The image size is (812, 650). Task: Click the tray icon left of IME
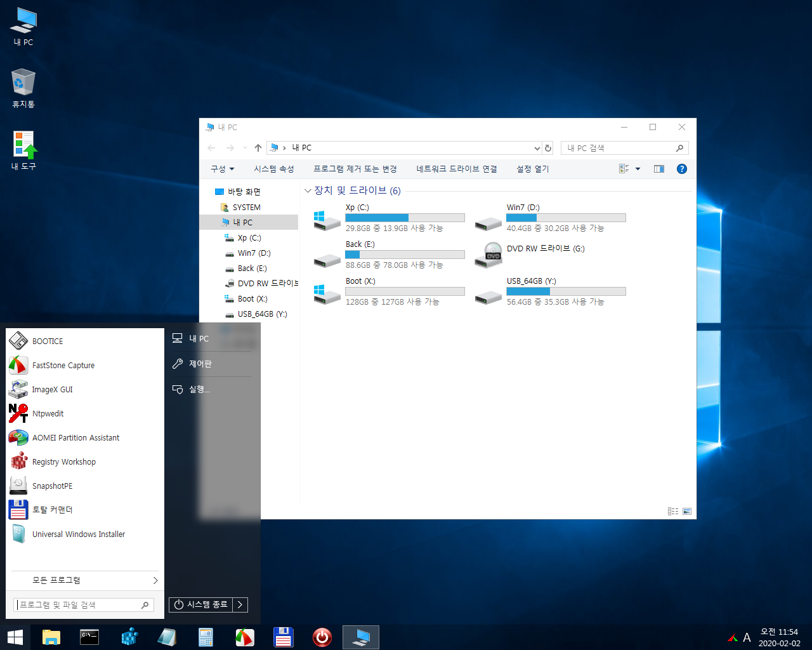[x=732, y=637]
